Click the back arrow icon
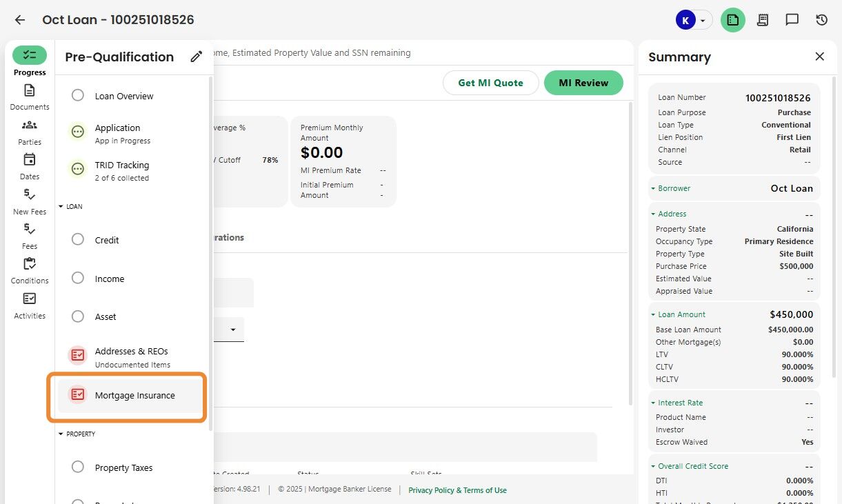Viewport: 842px width, 504px height. 20,20
